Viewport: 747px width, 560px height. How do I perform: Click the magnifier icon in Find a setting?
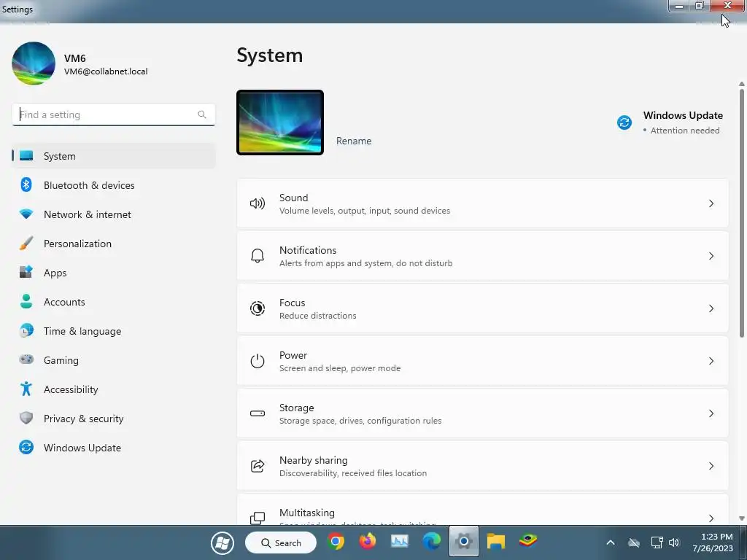point(202,114)
